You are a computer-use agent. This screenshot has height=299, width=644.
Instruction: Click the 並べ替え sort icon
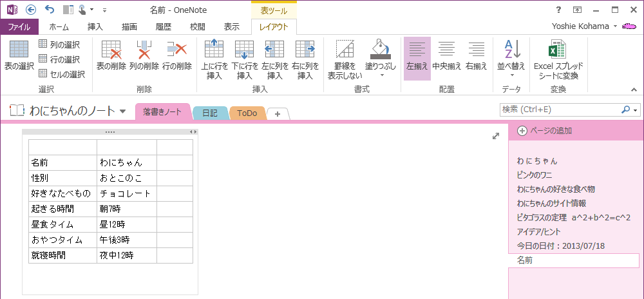[x=512, y=49]
